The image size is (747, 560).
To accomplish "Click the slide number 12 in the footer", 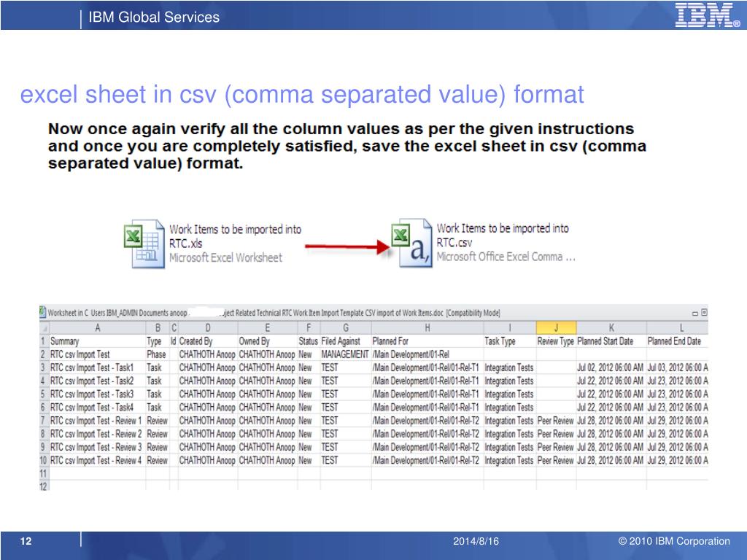I will (x=26, y=541).
